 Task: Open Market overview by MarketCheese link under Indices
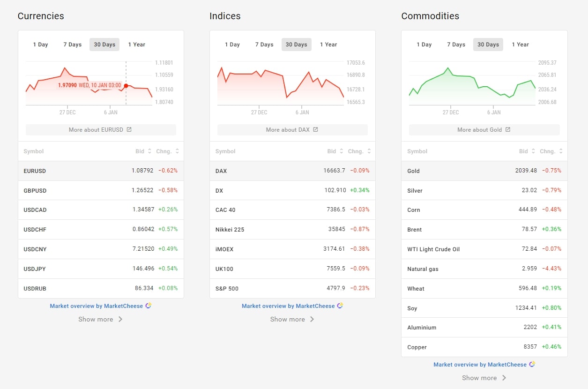(288, 306)
